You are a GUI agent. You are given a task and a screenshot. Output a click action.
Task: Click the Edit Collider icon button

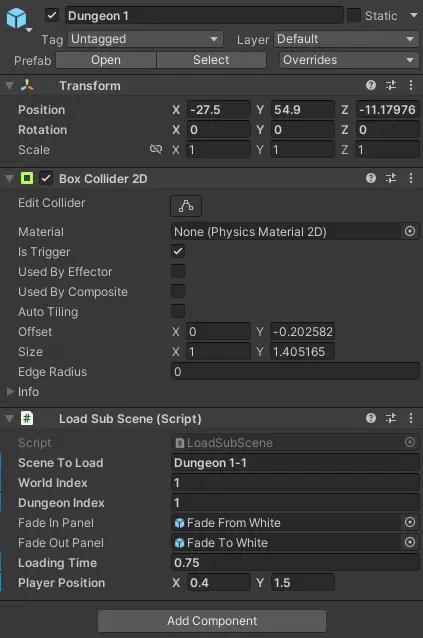(186, 206)
